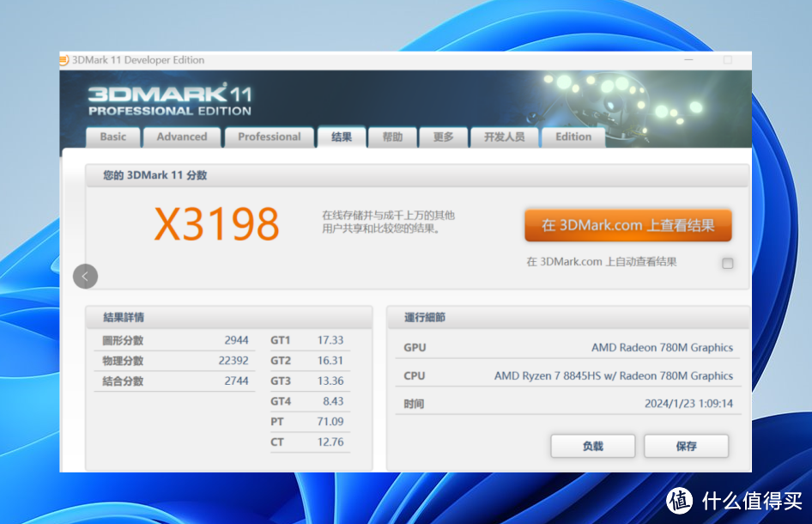Minimize the 3DMark 11 window
Image resolution: width=812 pixels, height=524 pixels.
coord(688,60)
